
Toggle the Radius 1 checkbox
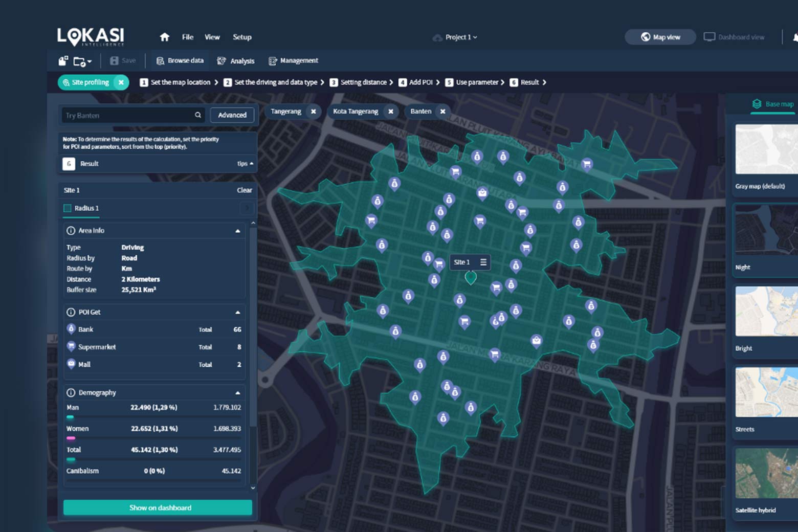tap(67, 208)
